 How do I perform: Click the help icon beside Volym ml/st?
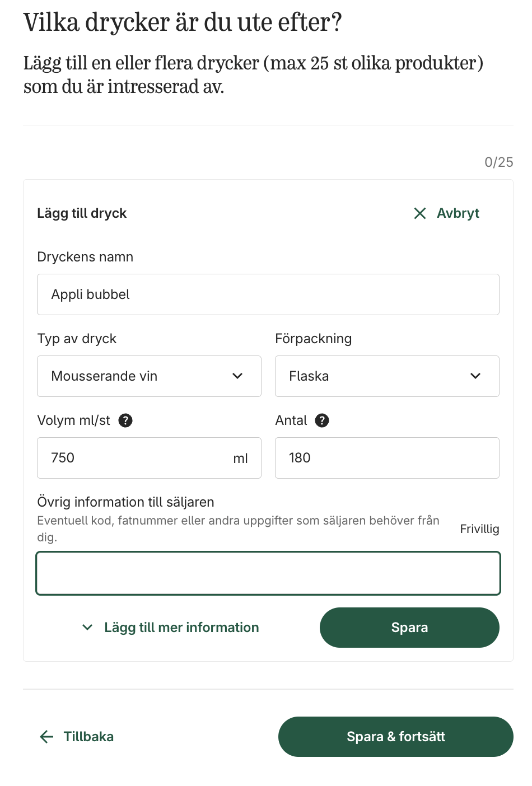coord(125,420)
